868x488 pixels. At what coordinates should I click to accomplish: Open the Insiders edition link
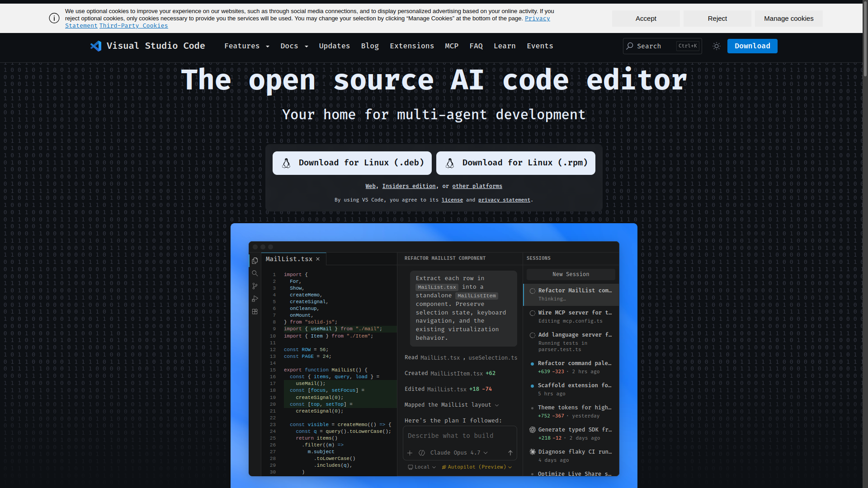point(409,186)
